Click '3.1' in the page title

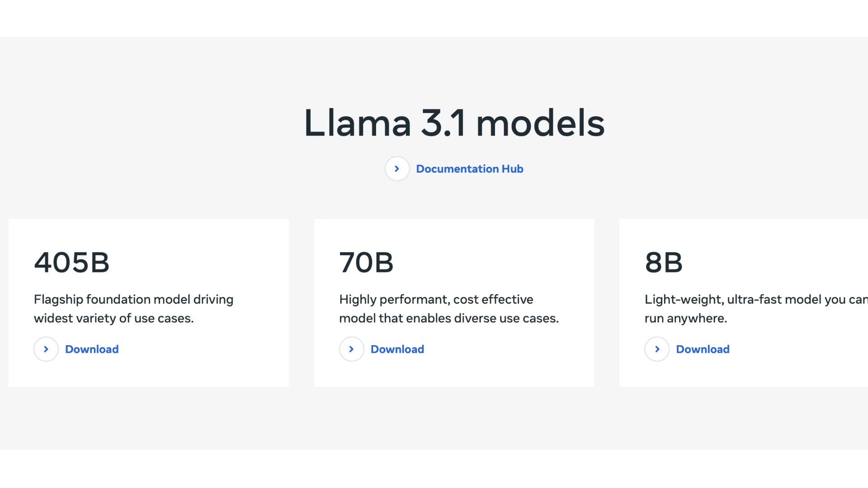(x=443, y=123)
